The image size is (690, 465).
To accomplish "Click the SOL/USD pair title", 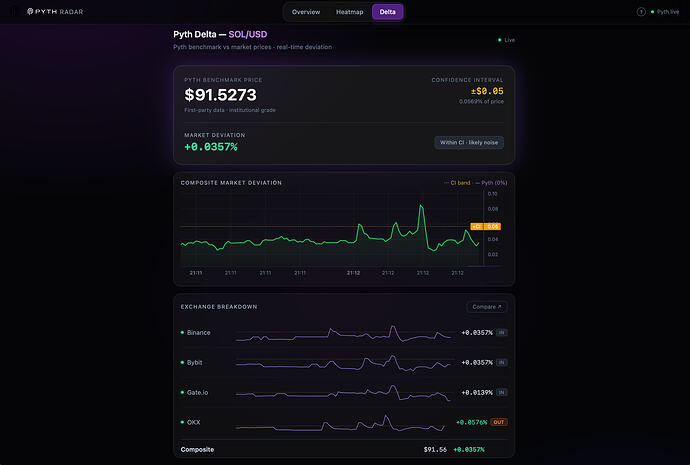I will click(x=248, y=34).
